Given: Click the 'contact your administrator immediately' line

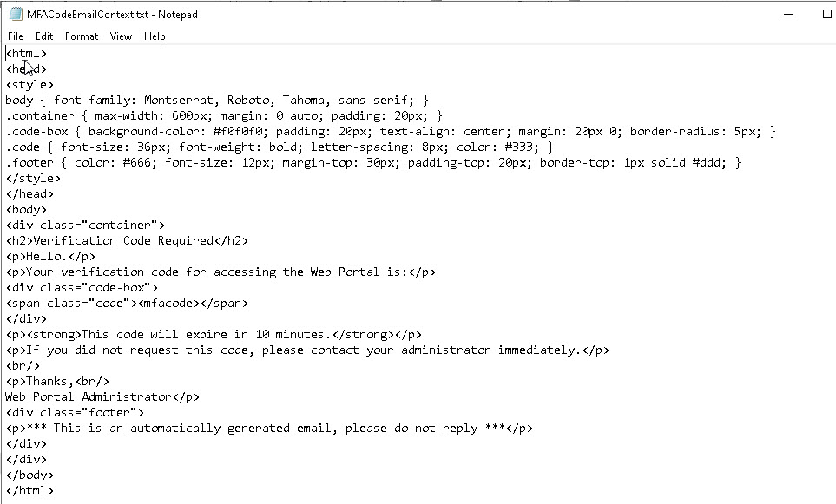Looking at the screenshot, I should coord(307,350).
